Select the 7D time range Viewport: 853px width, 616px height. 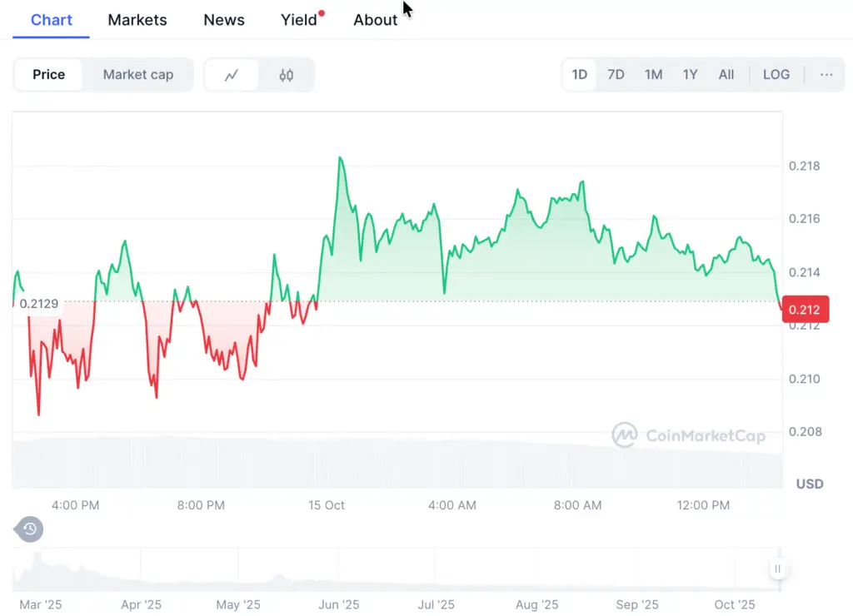616,75
